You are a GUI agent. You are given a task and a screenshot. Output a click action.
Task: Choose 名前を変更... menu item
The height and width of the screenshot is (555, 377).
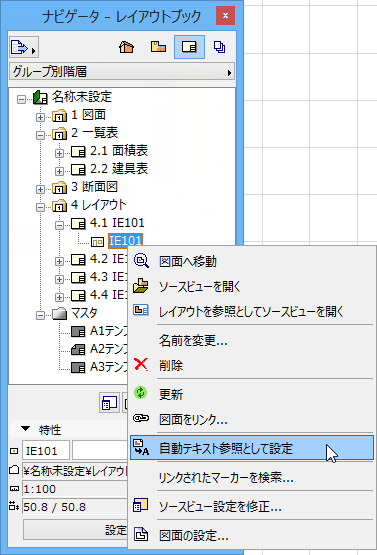pyautogui.click(x=252, y=341)
